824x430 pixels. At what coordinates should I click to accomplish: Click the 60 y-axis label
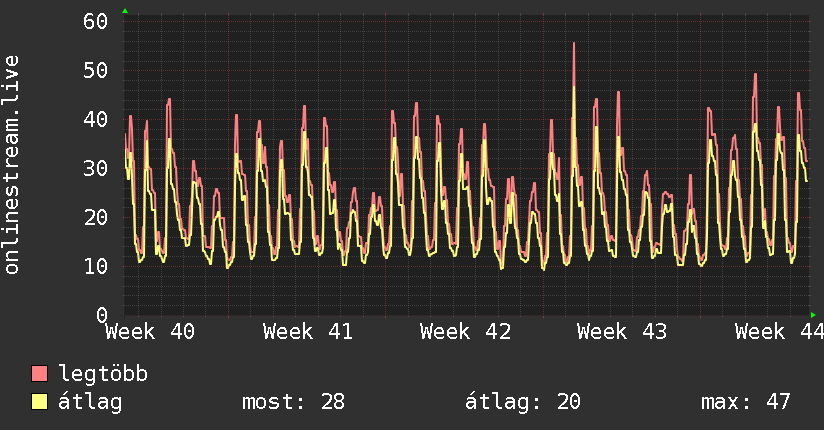coord(95,22)
